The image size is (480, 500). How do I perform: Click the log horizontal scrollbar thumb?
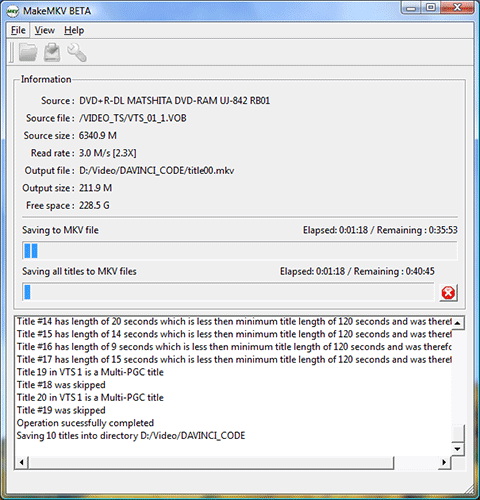(x=211, y=462)
